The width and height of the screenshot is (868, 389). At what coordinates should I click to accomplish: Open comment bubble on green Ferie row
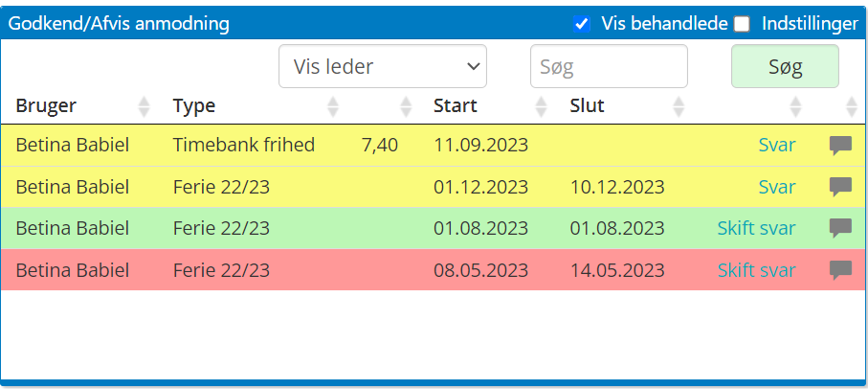point(839,228)
